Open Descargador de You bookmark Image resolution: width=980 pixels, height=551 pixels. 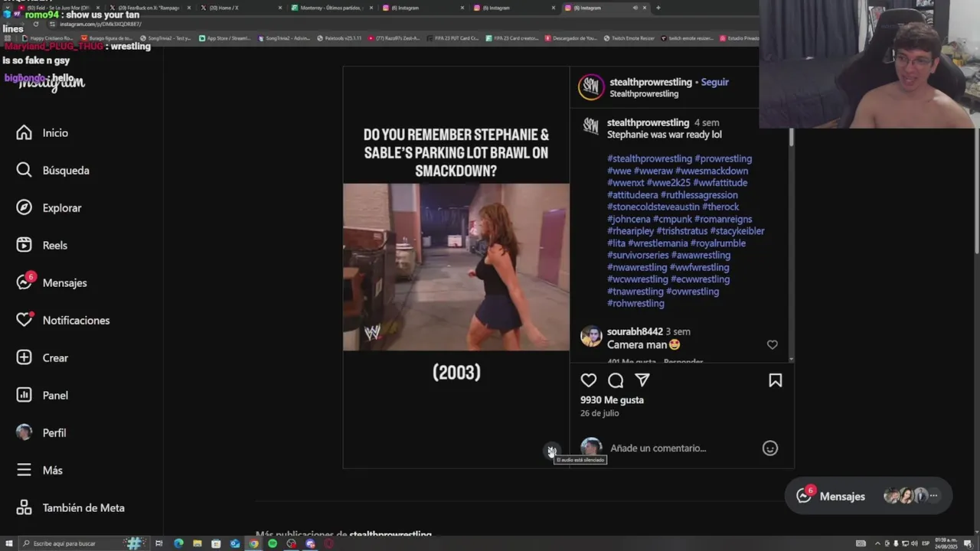coord(571,38)
